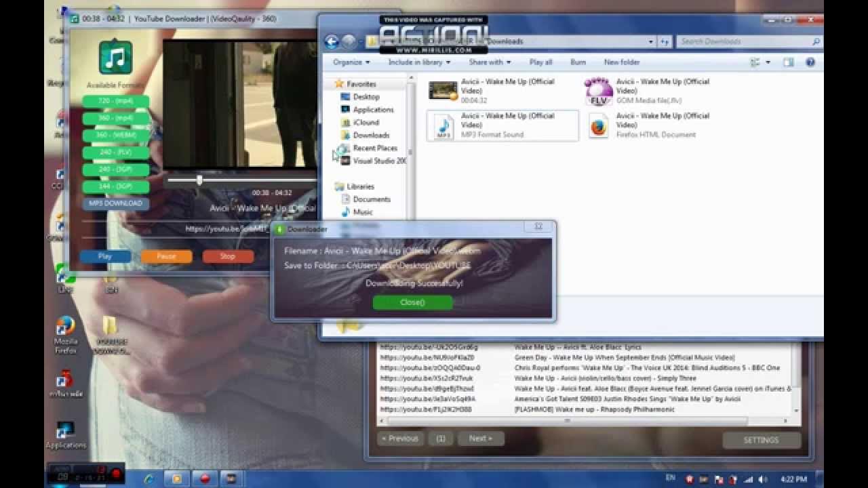Select the Avicii Firefox HTML file icon
This screenshot has height=488, width=868.
click(599, 126)
